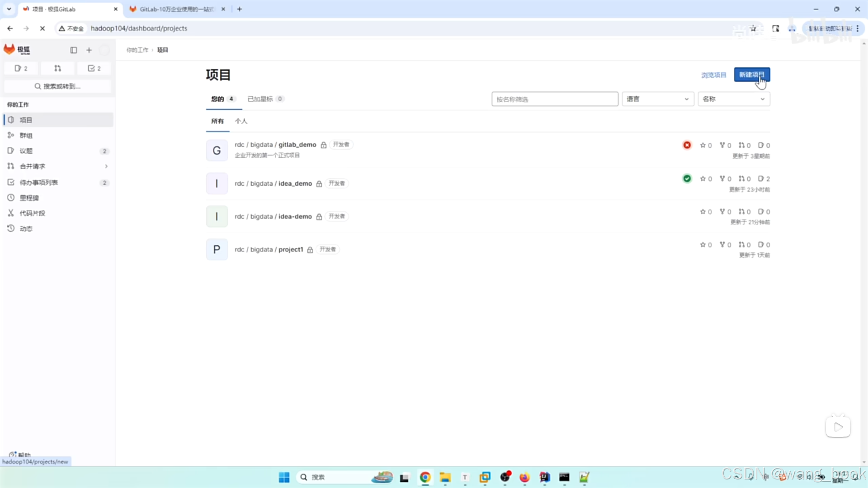
Task: Open the 名称 sort dropdown
Action: point(734,99)
